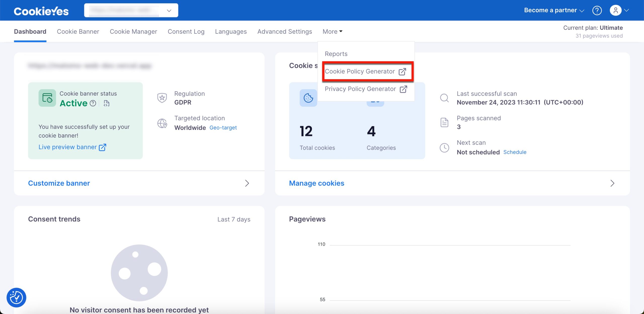Click the code snippet icon next to Active
644x314 pixels.
point(106,103)
